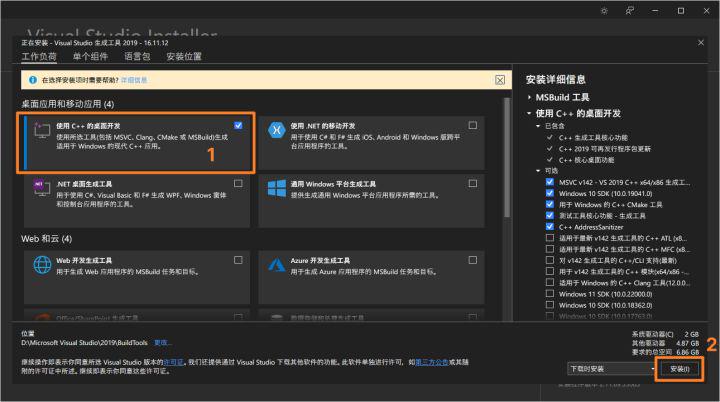Uncheck Windows 10 SDK (10.0.19041.0) option

tap(550, 193)
